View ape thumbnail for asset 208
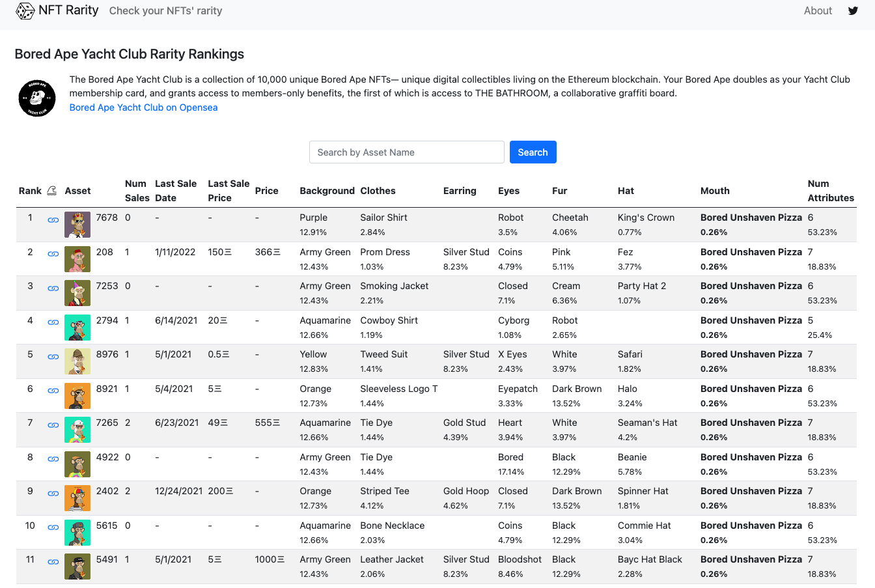Screen dimensions: 875x588 click(x=77, y=259)
